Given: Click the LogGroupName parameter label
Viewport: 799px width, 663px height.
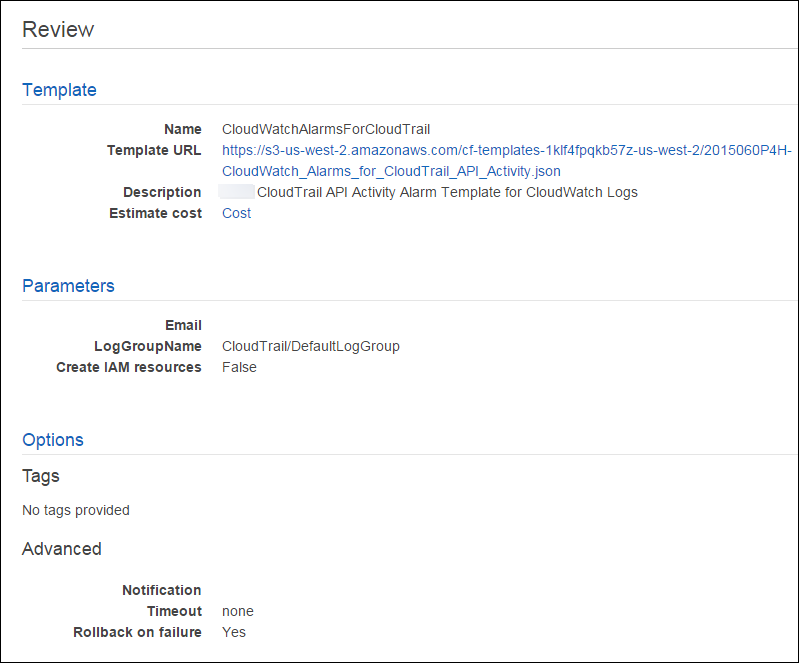Looking at the screenshot, I should tap(147, 346).
